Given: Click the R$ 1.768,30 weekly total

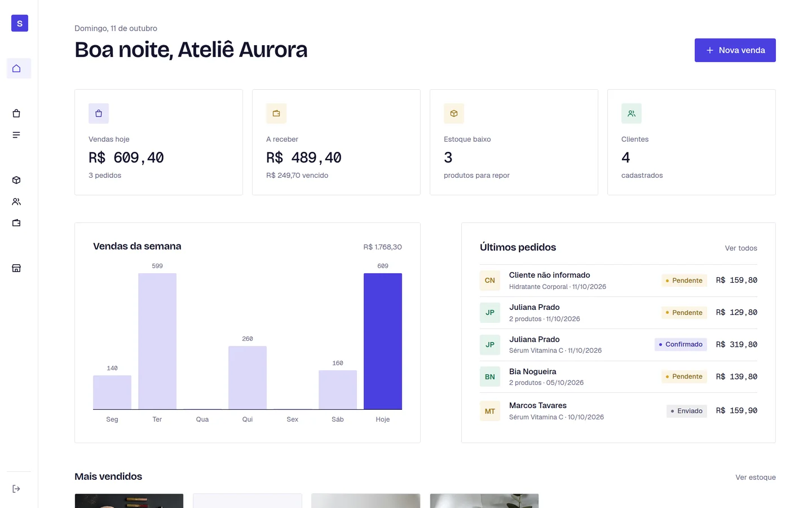Looking at the screenshot, I should click(383, 247).
